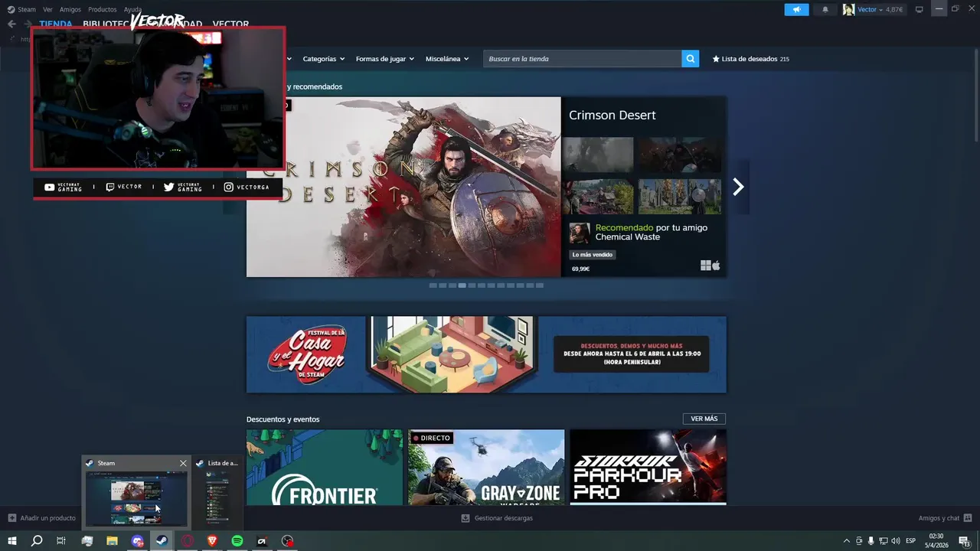Open the Crimson Desert main banner image
This screenshot has height=551, width=980.
(x=403, y=187)
